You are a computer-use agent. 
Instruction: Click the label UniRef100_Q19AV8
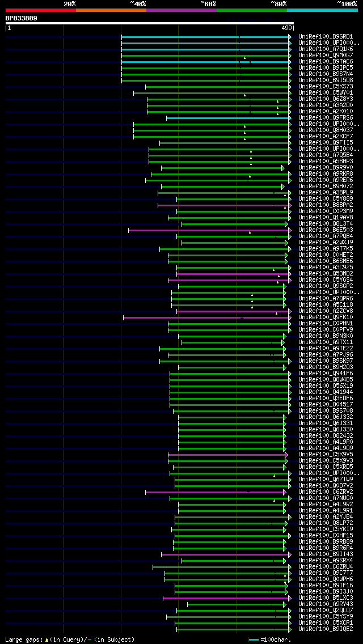point(326,217)
